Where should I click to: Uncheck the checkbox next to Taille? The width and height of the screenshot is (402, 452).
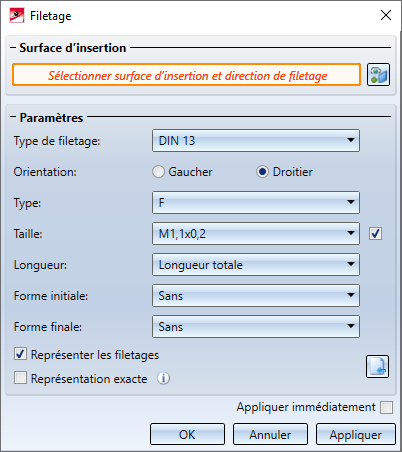(x=375, y=234)
